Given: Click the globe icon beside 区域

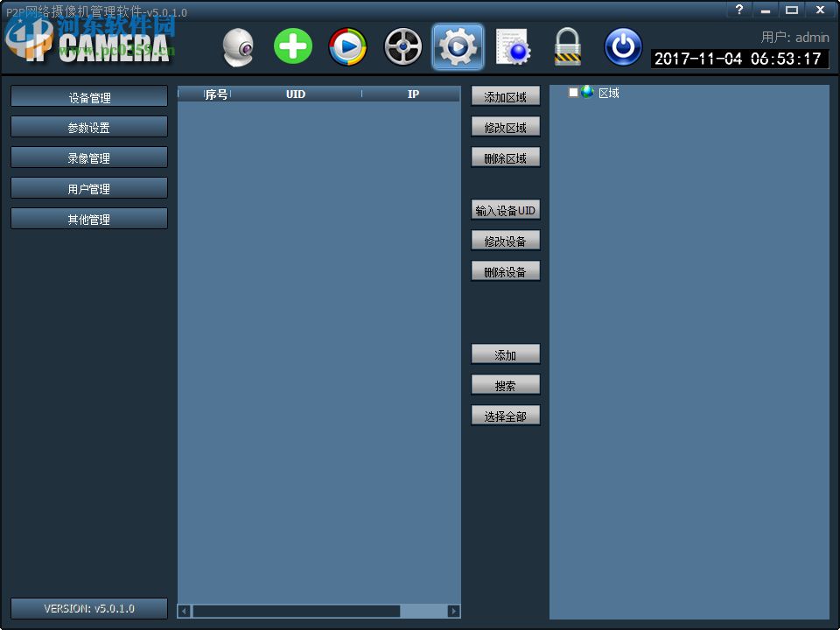Looking at the screenshot, I should 588,92.
